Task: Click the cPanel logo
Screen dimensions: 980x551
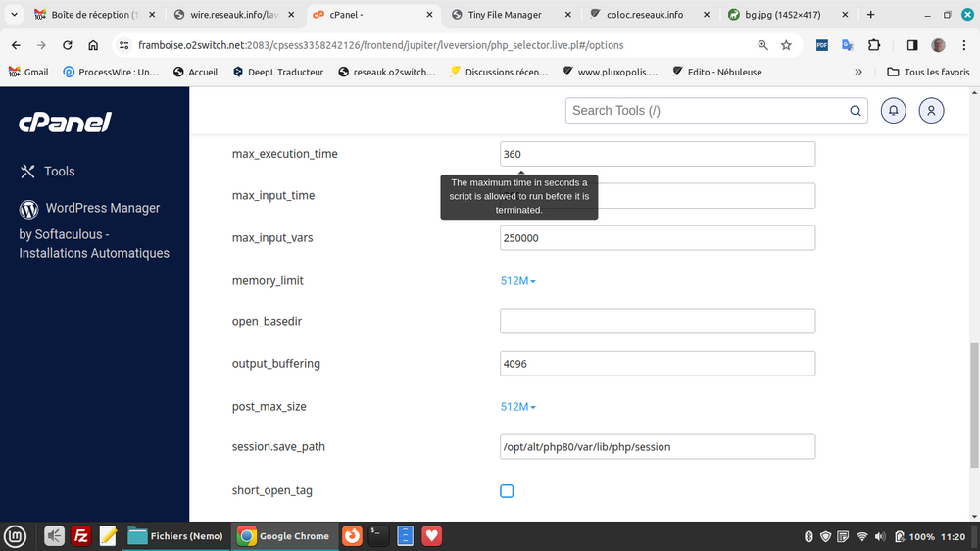Action: click(65, 123)
